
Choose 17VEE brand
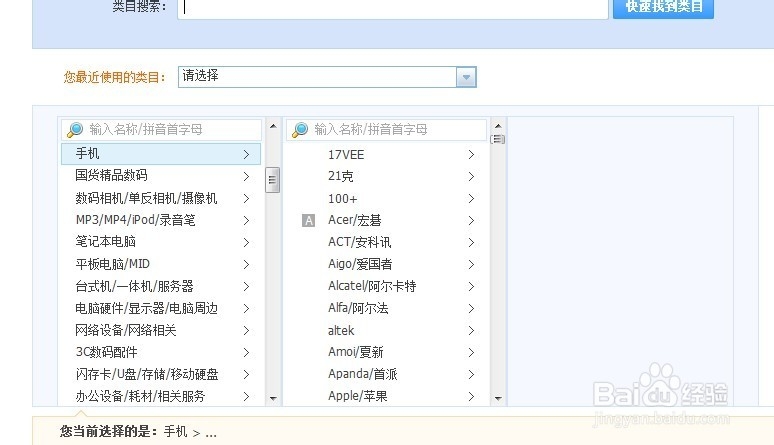point(386,155)
